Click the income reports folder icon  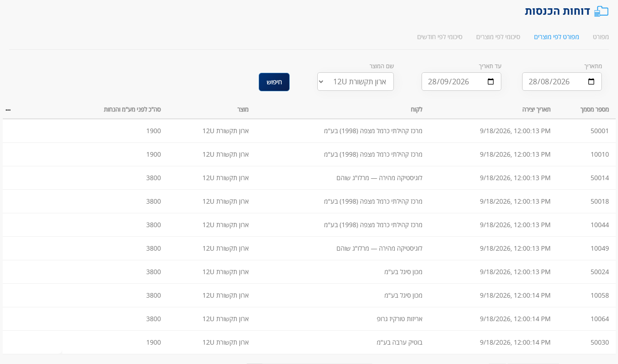pos(601,12)
